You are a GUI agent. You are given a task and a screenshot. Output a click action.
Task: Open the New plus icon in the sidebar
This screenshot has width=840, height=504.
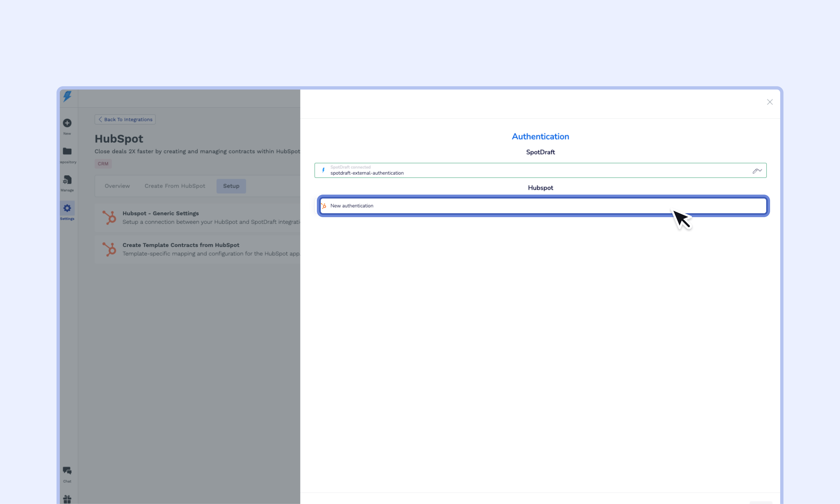[67, 123]
